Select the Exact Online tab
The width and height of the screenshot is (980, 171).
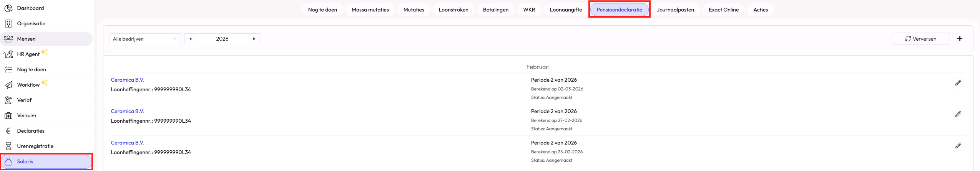[723, 10]
